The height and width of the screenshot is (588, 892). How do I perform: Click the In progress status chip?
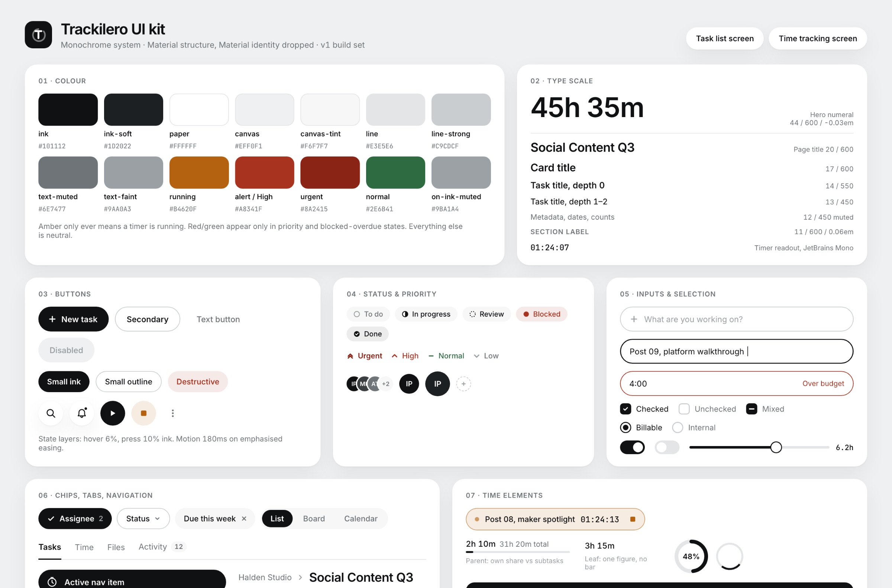click(426, 314)
